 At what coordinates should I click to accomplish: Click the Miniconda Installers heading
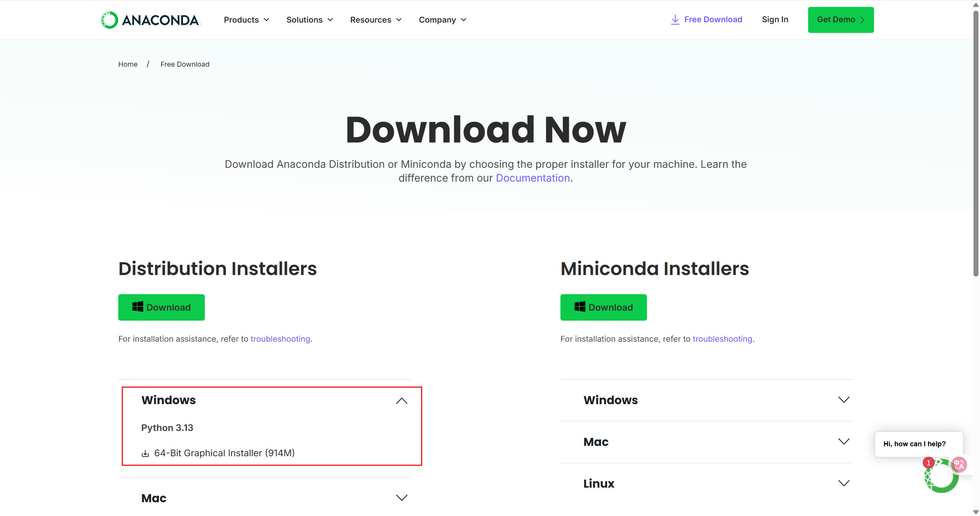(x=655, y=269)
